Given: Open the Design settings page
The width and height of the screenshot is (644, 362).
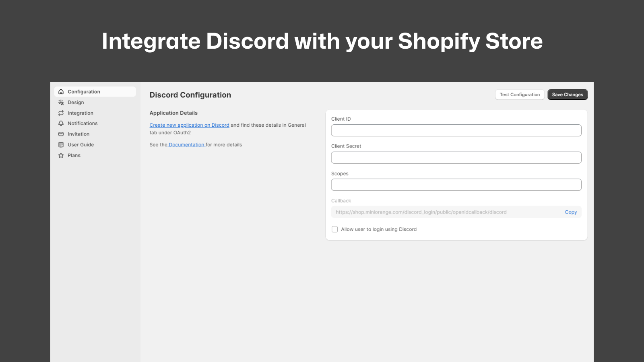Looking at the screenshot, I should [76, 102].
